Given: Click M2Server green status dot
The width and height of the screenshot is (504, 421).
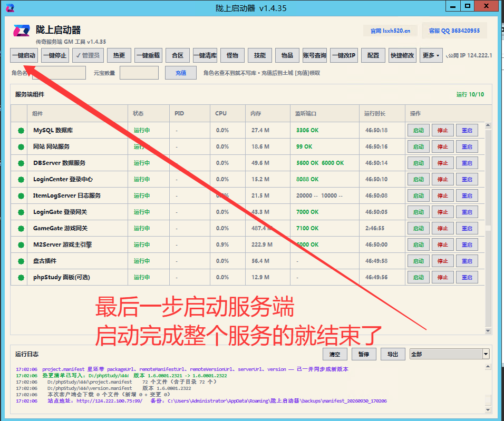Looking at the screenshot, I should 21,245.
